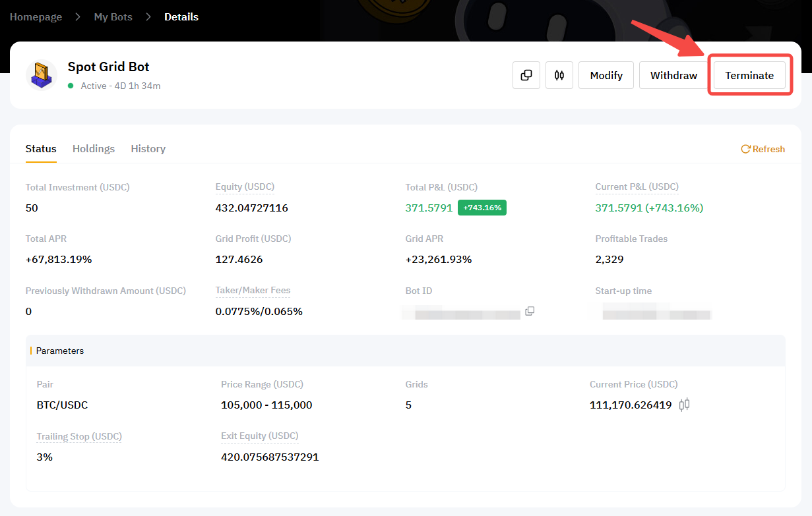The image size is (812, 516).
Task: Open the candlestick chart icon button
Action: (x=559, y=75)
